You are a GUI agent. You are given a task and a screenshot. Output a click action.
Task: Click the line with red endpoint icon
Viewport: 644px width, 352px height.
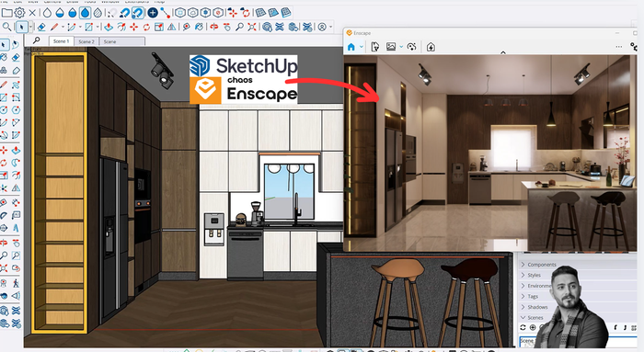coord(165,13)
